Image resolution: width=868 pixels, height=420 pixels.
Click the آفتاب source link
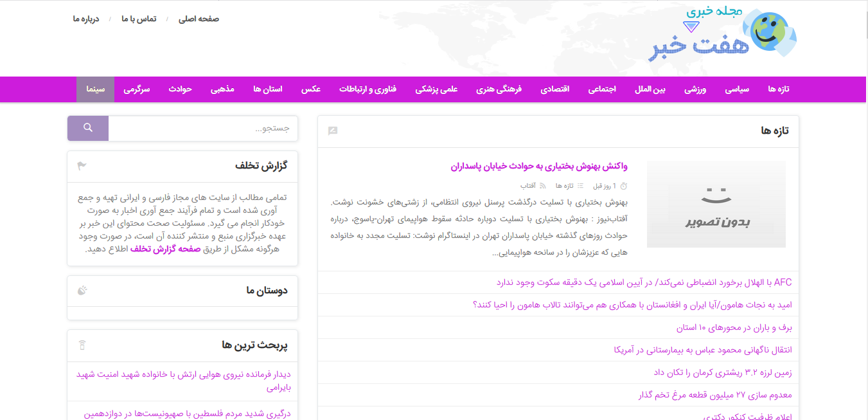[x=528, y=186]
